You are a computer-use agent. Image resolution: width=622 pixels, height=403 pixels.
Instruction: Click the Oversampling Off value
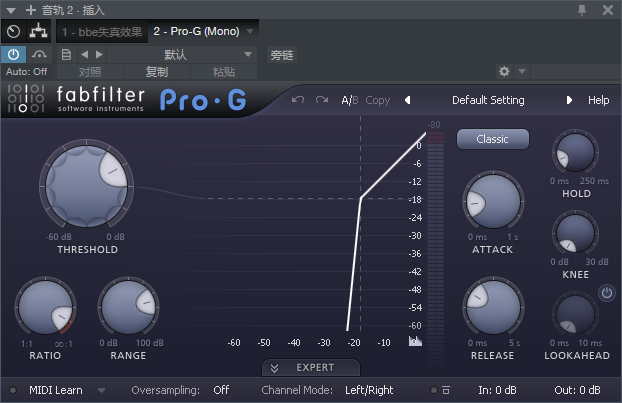tap(221, 390)
